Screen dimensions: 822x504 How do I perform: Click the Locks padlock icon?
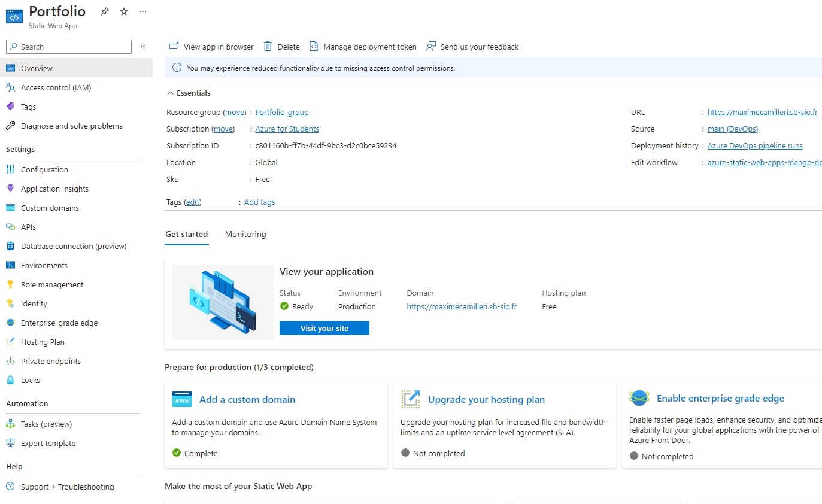(10, 380)
